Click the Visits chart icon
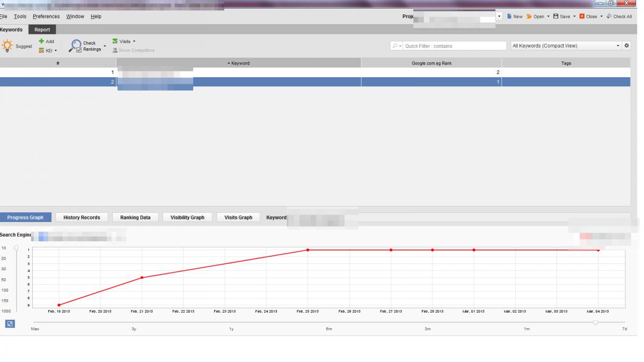The height and width of the screenshot is (362, 644). (115, 41)
